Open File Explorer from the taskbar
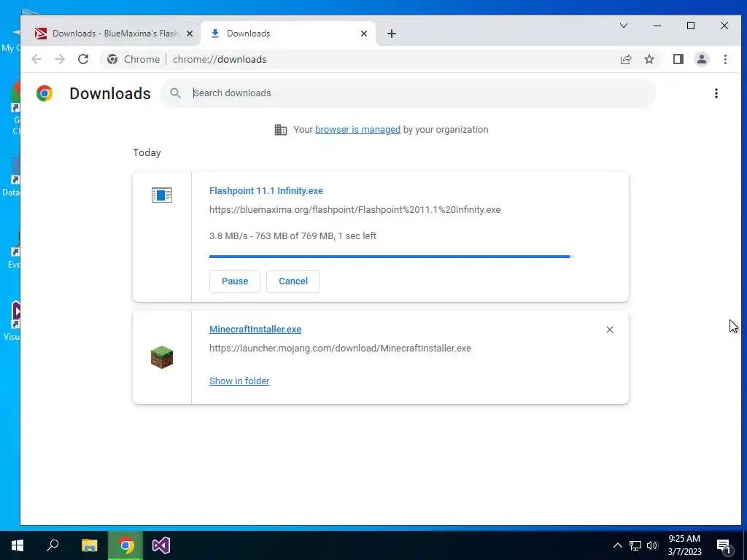Screen dimensions: 747x560 coord(89,545)
